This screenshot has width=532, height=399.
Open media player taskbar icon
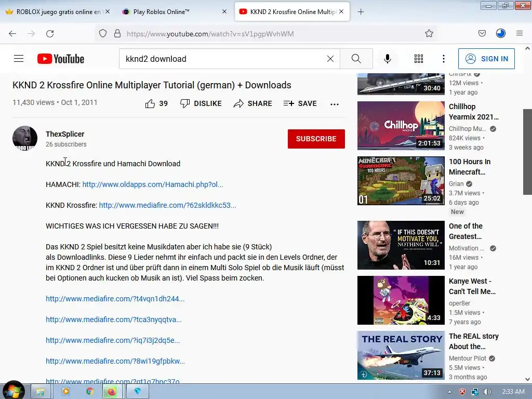[66, 392]
